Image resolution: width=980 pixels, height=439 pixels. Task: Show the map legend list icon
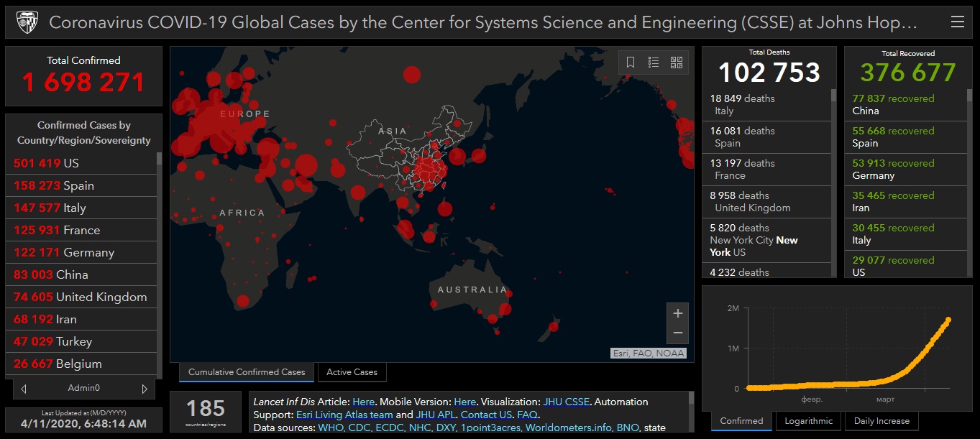point(654,63)
